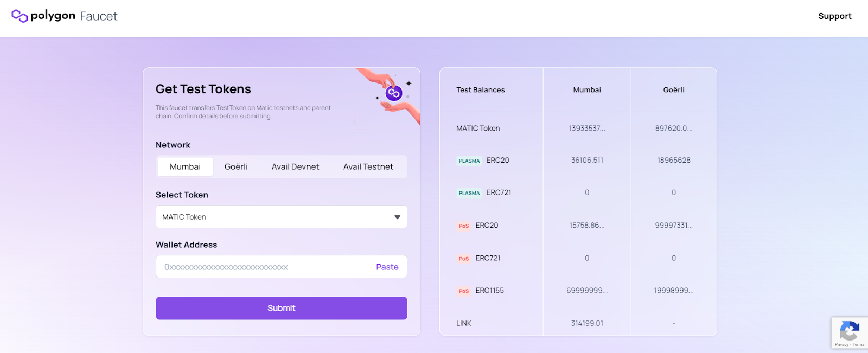Click the PLASMA badge beside ERC721
The image size is (868, 353).
pos(469,193)
